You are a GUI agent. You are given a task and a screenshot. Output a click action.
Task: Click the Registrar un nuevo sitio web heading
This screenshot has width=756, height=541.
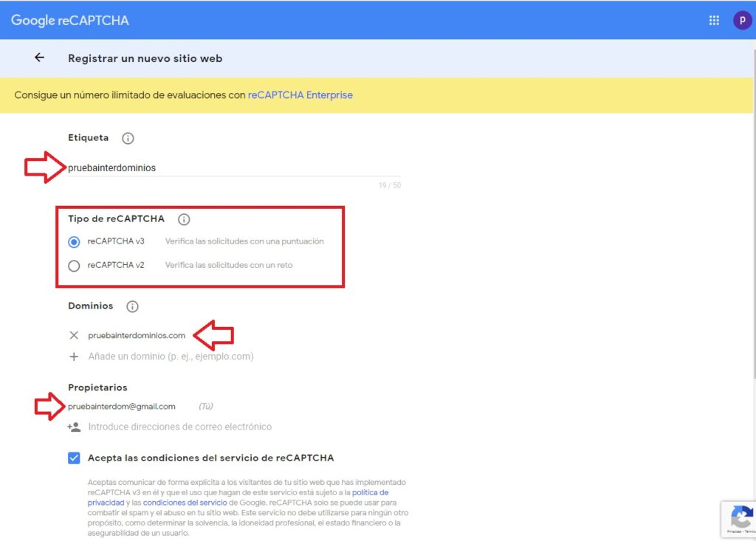(x=145, y=58)
